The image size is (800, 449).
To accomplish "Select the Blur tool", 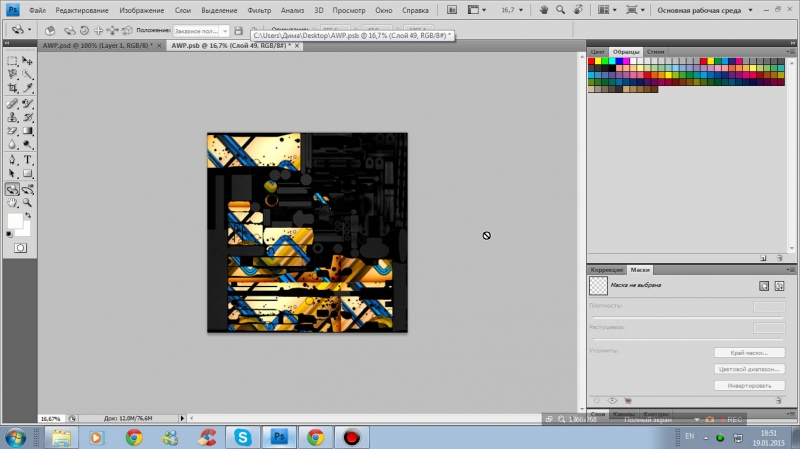I will [12, 144].
